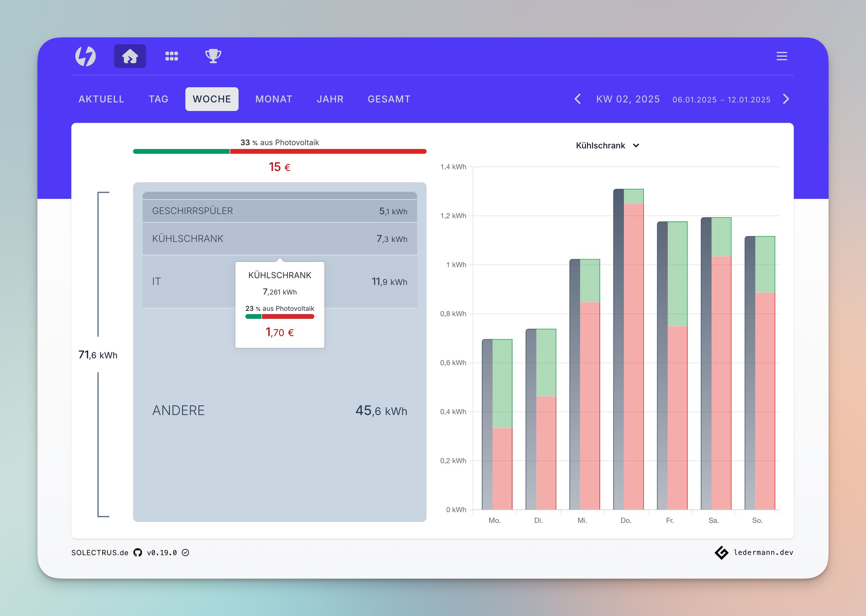Open the SOLECTRUS.de footer link

(x=100, y=553)
